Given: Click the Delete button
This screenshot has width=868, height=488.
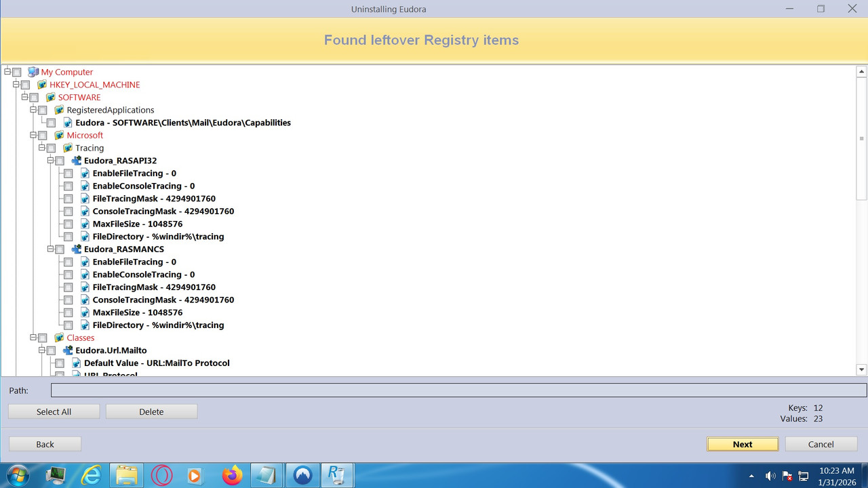Looking at the screenshot, I should tap(151, 411).
